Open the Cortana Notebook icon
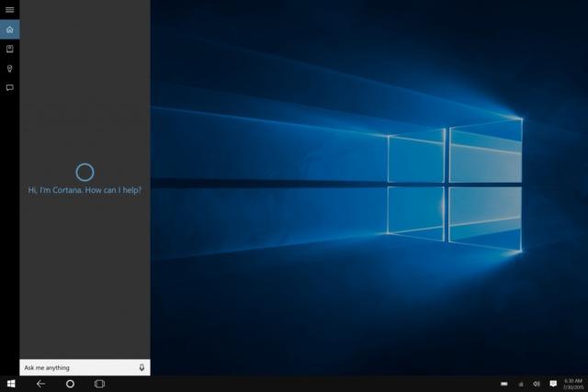588x392 pixels. coord(10,49)
